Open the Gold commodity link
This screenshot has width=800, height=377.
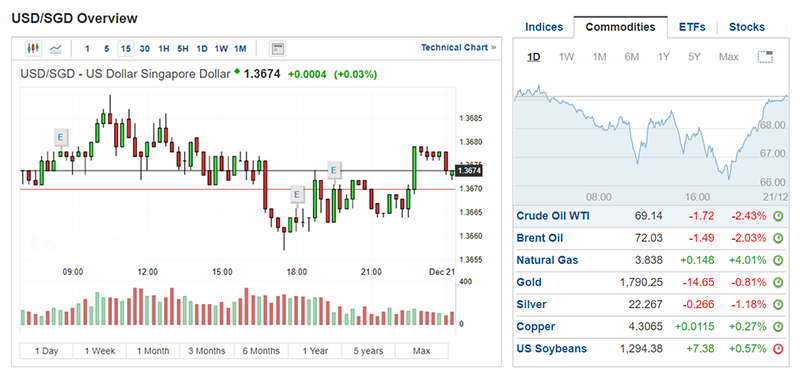(529, 282)
